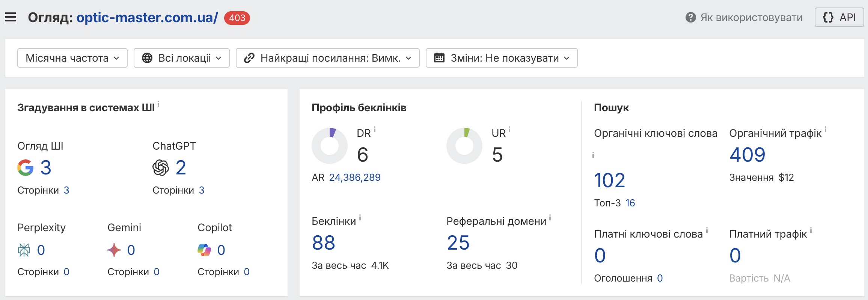Open the Зміни: Не показувати dropdown

pos(502,58)
